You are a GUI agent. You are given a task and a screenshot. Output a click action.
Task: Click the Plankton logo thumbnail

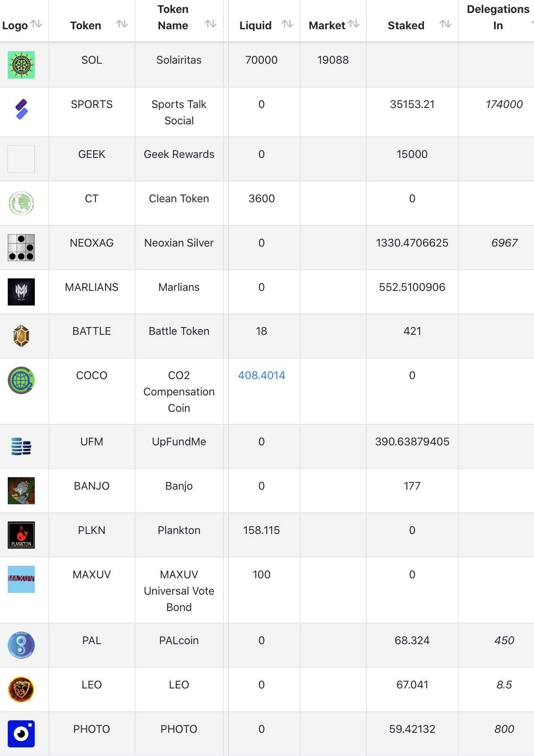click(x=21, y=535)
